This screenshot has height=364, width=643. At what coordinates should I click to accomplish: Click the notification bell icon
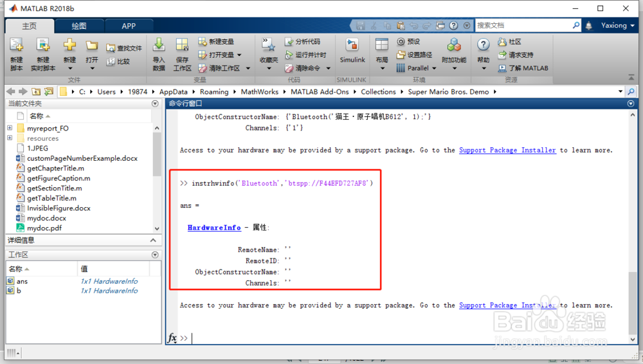pos(589,26)
